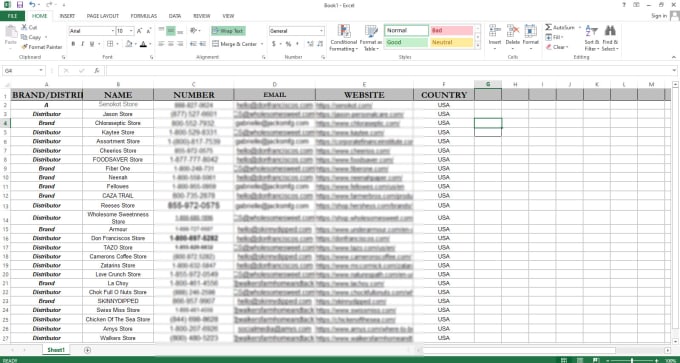Click the Save icon in quick access toolbar
Viewport: 680px width, 363px height.
(x=20, y=5)
